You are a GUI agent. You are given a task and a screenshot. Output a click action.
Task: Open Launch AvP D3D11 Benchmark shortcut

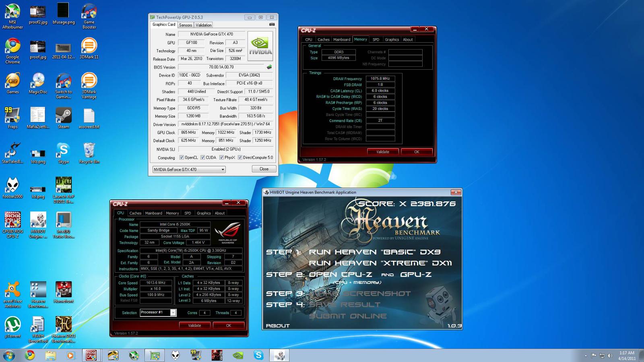[63, 190]
